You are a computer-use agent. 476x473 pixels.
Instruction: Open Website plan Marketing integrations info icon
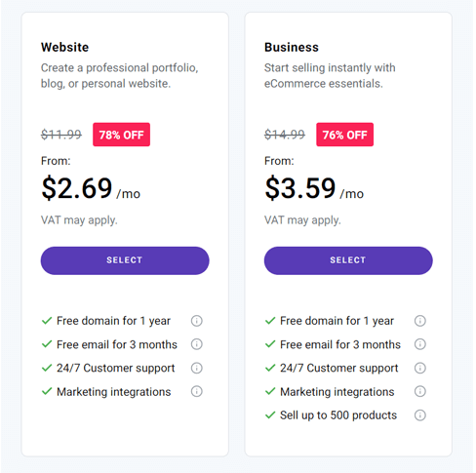[196, 391]
